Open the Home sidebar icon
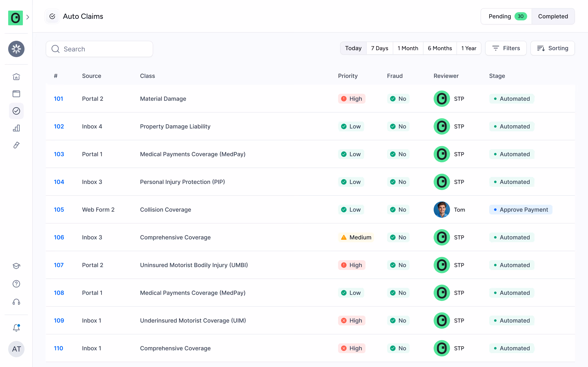Image resolution: width=588 pixels, height=367 pixels. pyautogui.click(x=16, y=77)
